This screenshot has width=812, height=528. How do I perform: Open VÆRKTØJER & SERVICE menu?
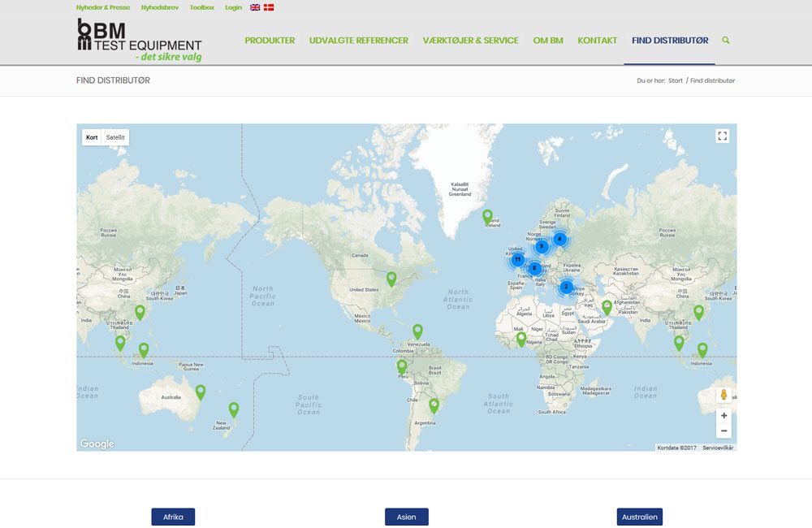pos(470,41)
